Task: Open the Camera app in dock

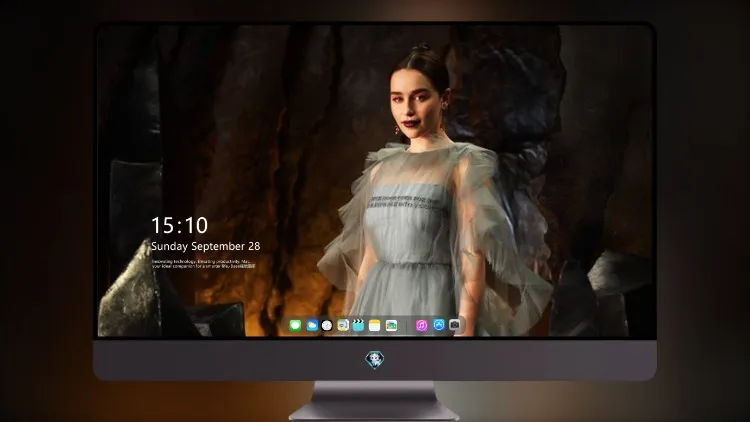Action: coord(454,325)
